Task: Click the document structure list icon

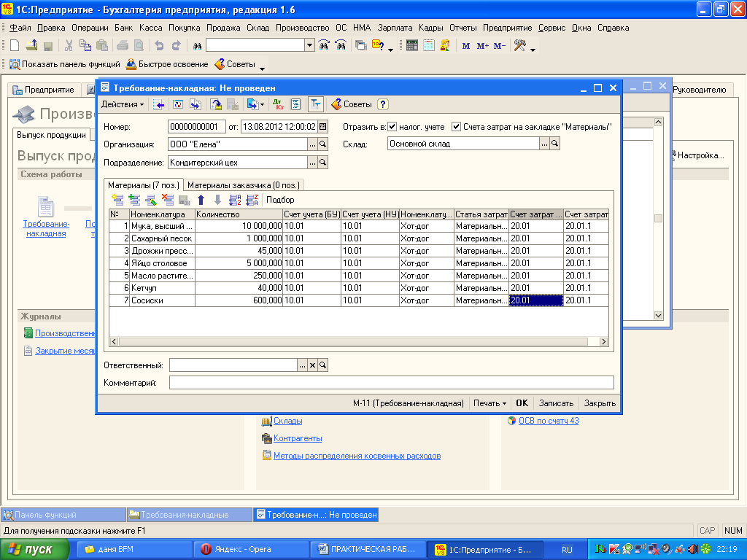Action: click(x=296, y=104)
